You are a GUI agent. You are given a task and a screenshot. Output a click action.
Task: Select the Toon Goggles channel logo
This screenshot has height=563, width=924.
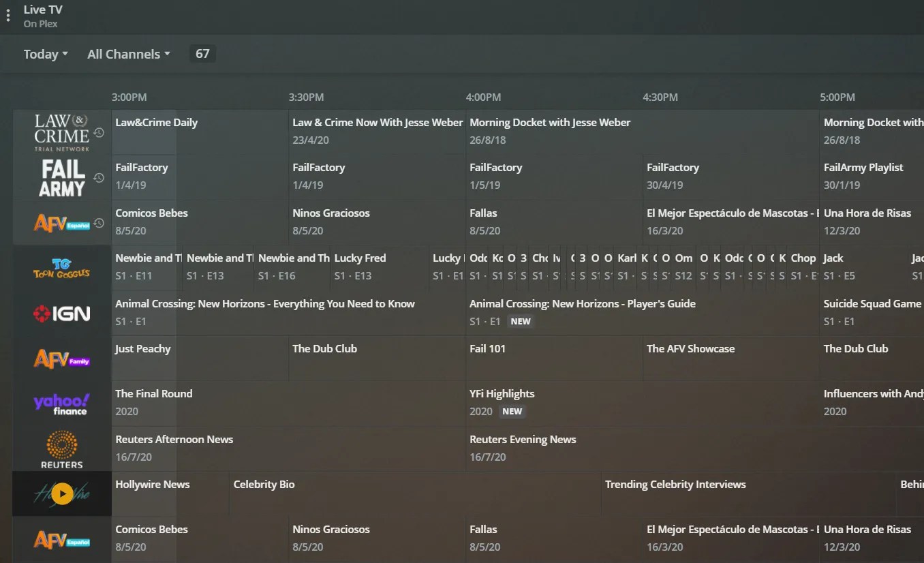tap(62, 268)
